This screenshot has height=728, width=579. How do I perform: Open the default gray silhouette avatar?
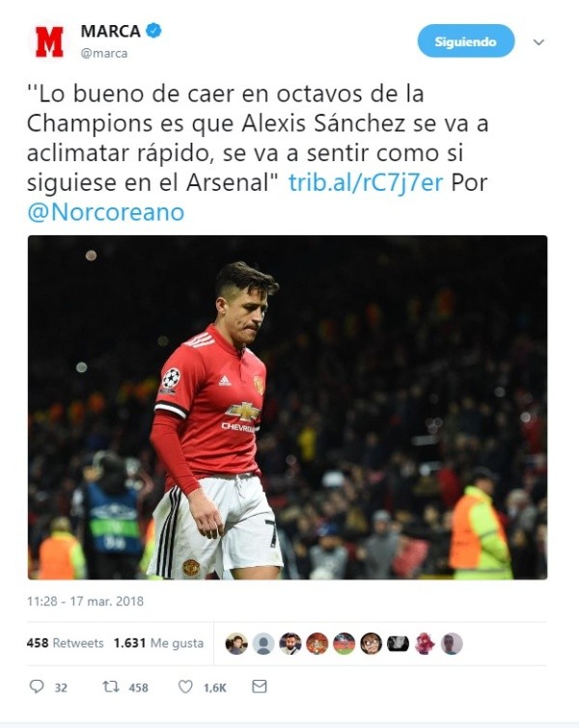(x=263, y=643)
